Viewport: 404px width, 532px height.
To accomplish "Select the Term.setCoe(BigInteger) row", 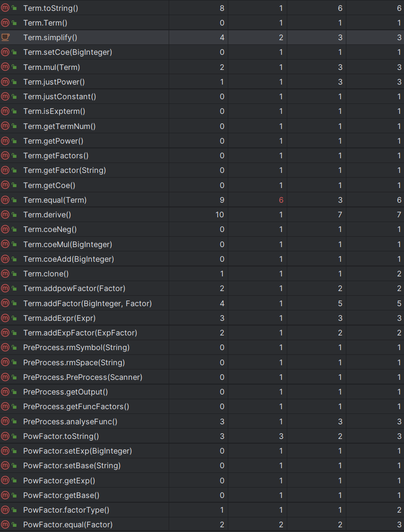I will [202, 52].
